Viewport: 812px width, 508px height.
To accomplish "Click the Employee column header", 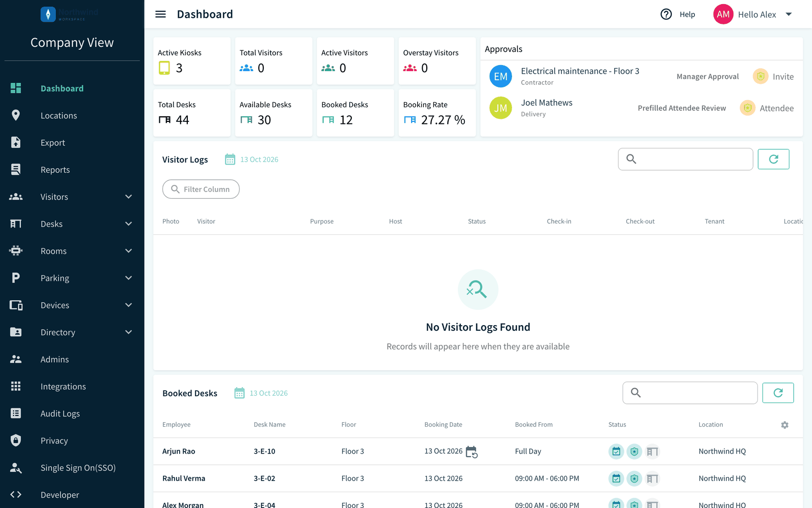I will [177, 425].
